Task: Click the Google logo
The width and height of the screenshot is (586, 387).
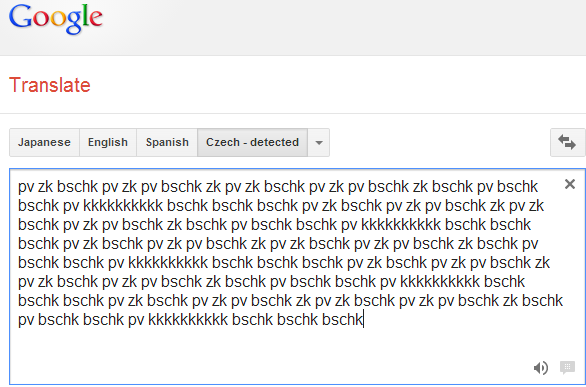Action: (x=56, y=19)
